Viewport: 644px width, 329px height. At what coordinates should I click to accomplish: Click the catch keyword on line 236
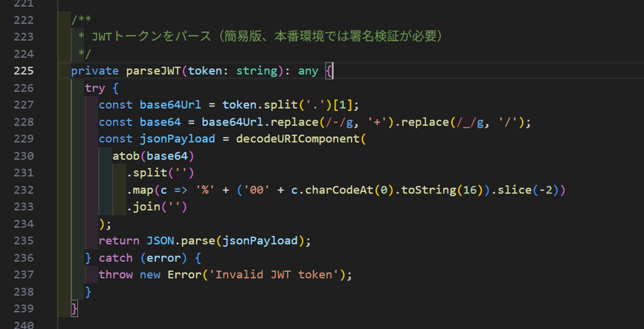(115, 258)
